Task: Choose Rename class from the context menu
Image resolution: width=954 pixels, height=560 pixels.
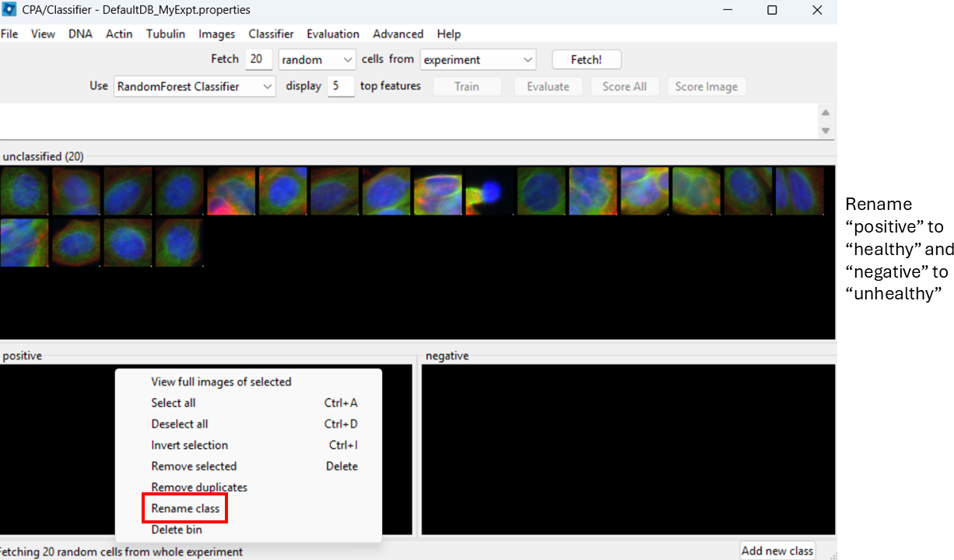Action: tap(184, 508)
